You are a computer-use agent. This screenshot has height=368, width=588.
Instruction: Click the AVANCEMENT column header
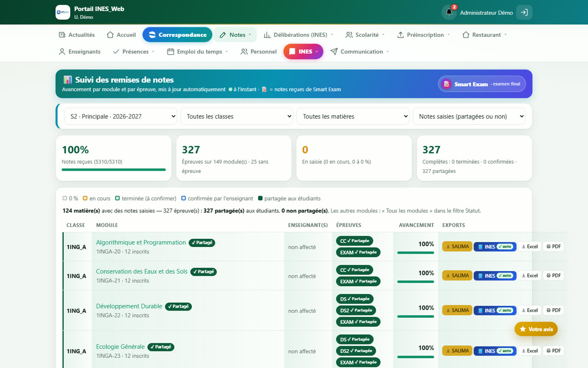point(416,225)
